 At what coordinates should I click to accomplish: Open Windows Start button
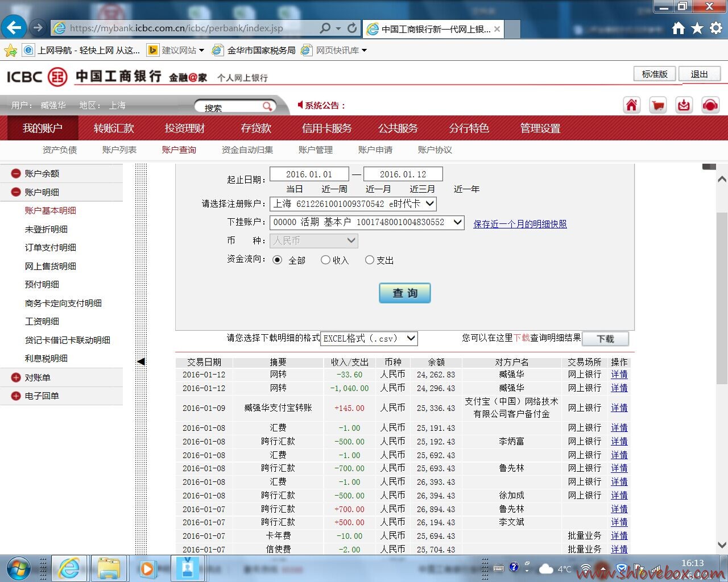pyautogui.click(x=18, y=568)
